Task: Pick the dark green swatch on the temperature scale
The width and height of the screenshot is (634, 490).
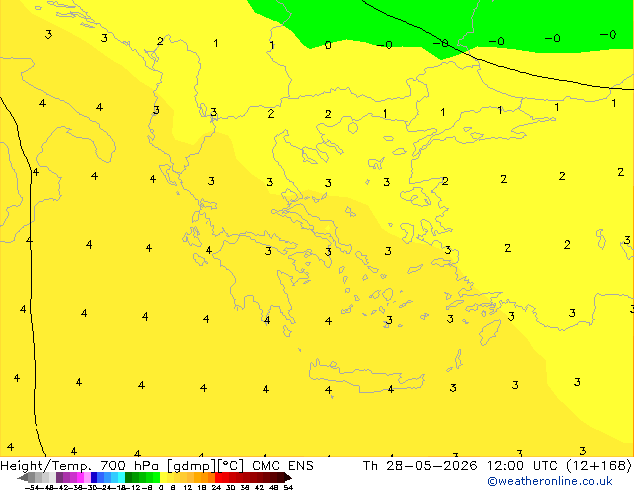Action: click(129, 478)
